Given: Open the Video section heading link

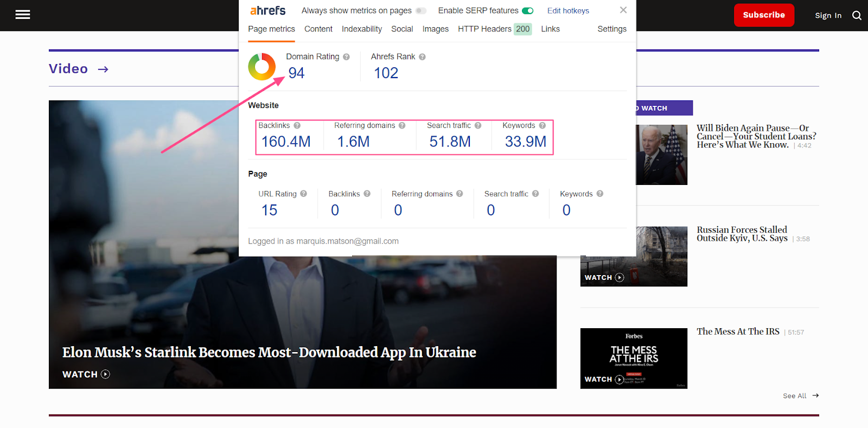Looking at the screenshot, I should pos(68,69).
